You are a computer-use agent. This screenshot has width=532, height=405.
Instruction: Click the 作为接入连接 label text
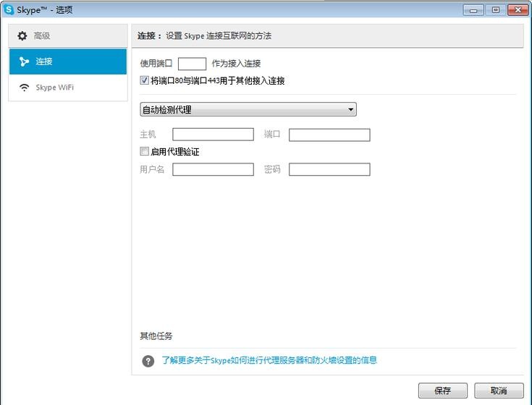(x=236, y=64)
